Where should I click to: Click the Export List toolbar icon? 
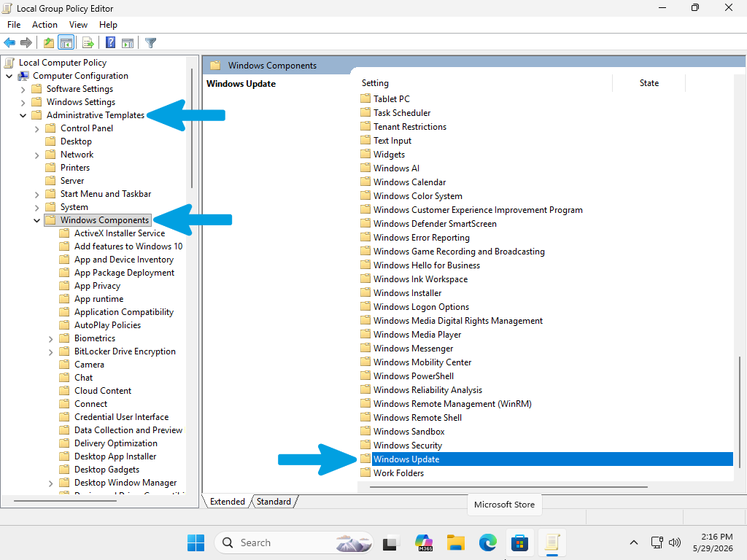88,43
